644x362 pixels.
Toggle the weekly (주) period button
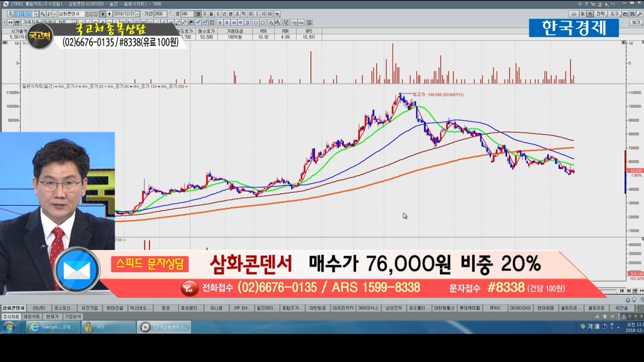click(205, 14)
